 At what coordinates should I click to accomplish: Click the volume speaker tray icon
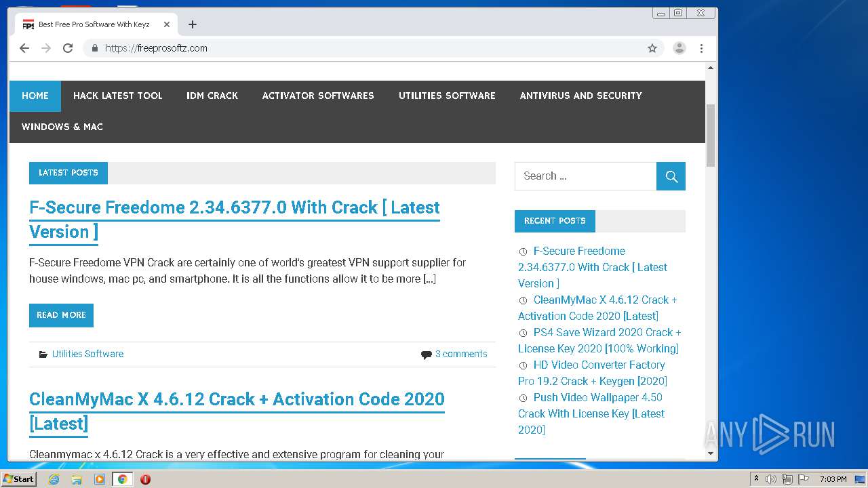point(771,479)
